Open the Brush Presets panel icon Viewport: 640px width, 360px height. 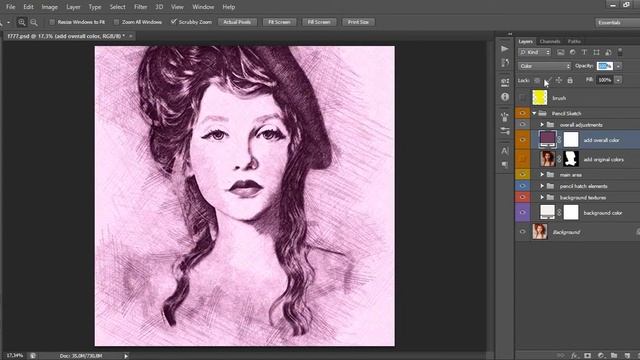505,117
